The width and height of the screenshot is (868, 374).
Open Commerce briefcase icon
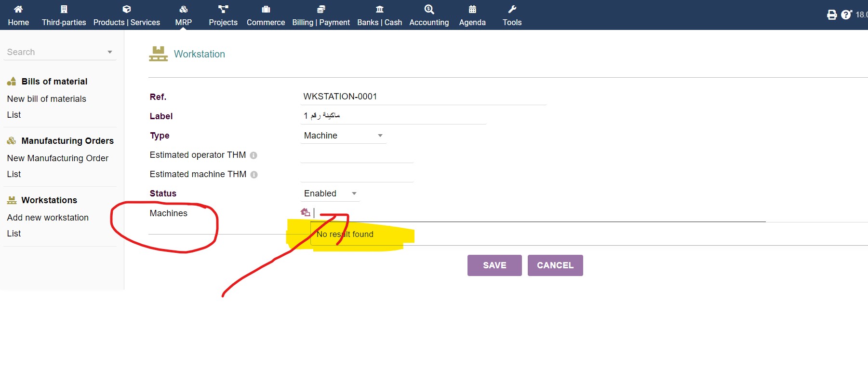click(x=266, y=9)
